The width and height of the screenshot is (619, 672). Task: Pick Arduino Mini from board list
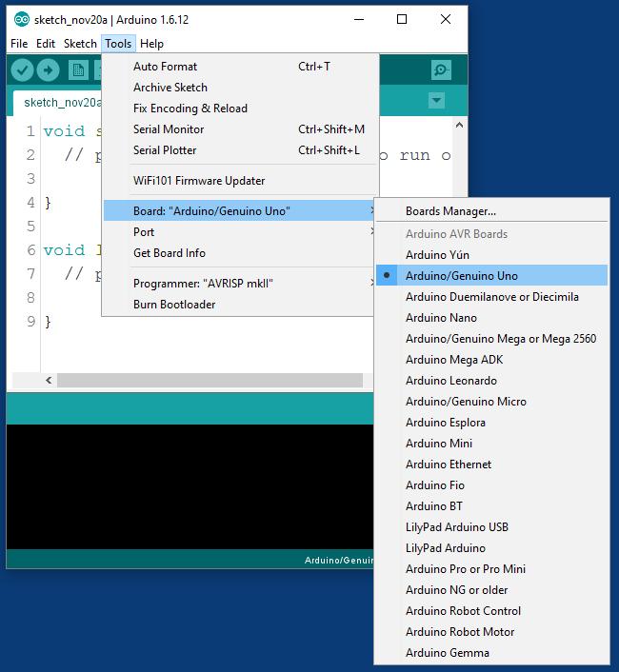tap(491, 444)
